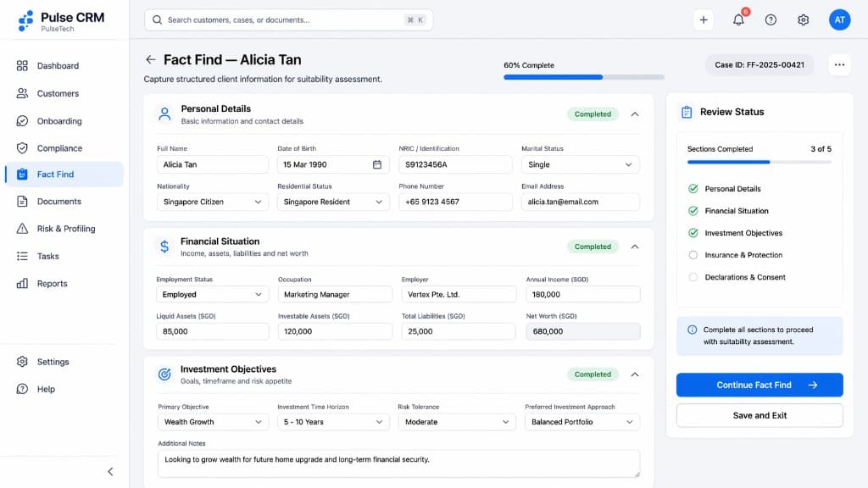Open the Marital Status dropdown
Screen dimensions: 868x488
(x=582, y=164)
